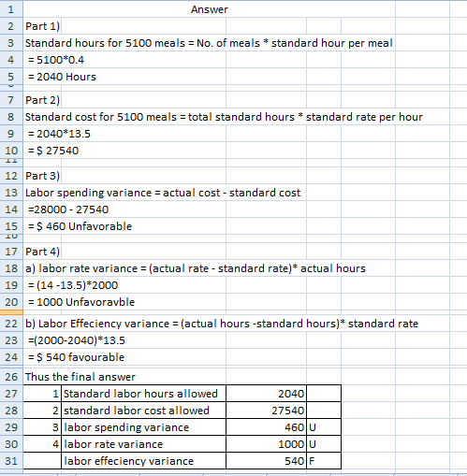
Task: Click the '= 2040 Hours' cell
Action: coord(62,77)
